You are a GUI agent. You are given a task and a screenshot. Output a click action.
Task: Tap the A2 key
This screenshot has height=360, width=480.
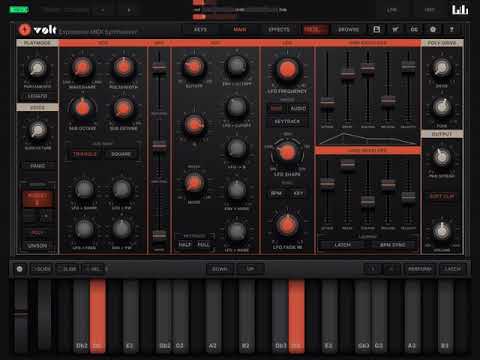[x=213, y=316]
